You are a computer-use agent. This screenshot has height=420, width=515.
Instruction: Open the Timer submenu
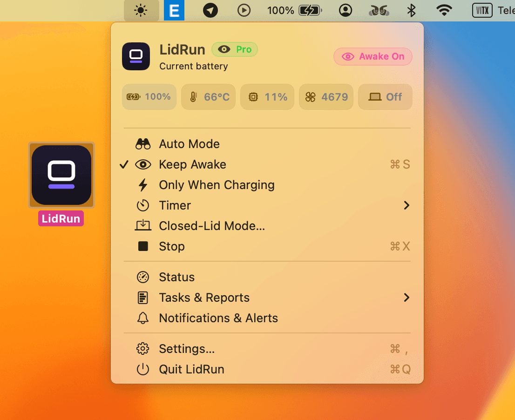point(267,205)
